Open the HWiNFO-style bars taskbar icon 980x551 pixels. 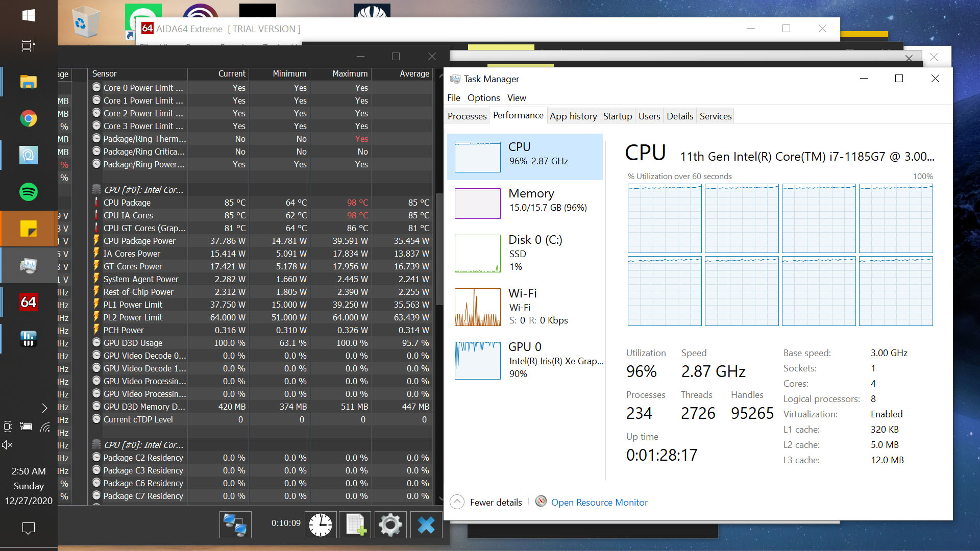(x=29, y=339)
